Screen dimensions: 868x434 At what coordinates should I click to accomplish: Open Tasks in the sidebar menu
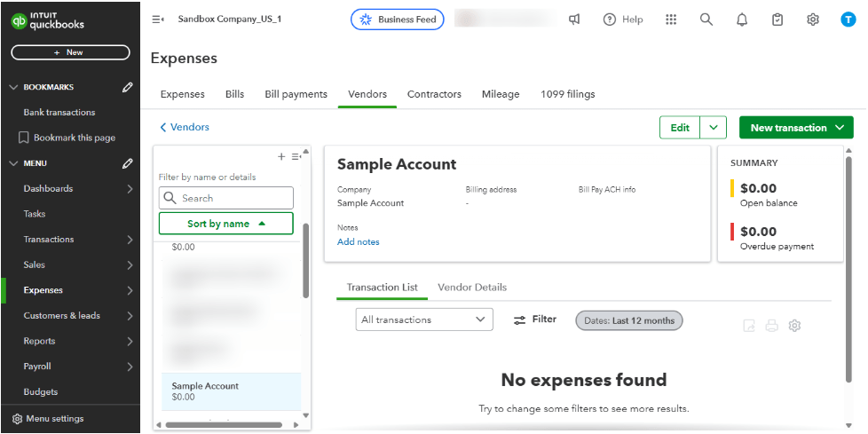tap(35, 214)
